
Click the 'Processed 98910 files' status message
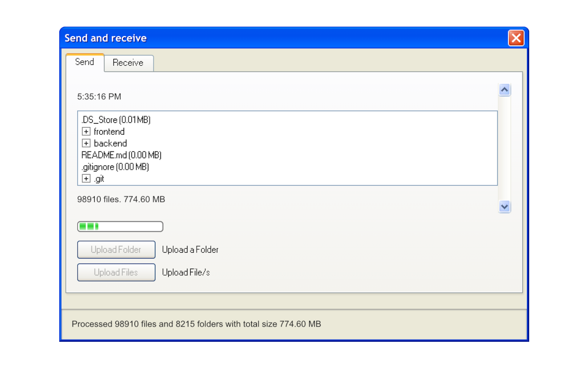click(197, 324)
